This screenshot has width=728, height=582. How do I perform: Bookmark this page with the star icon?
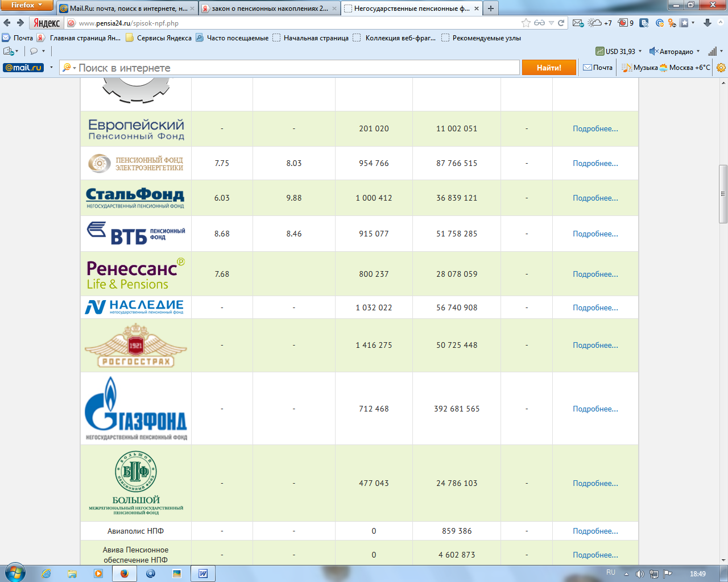coord(526,23)
